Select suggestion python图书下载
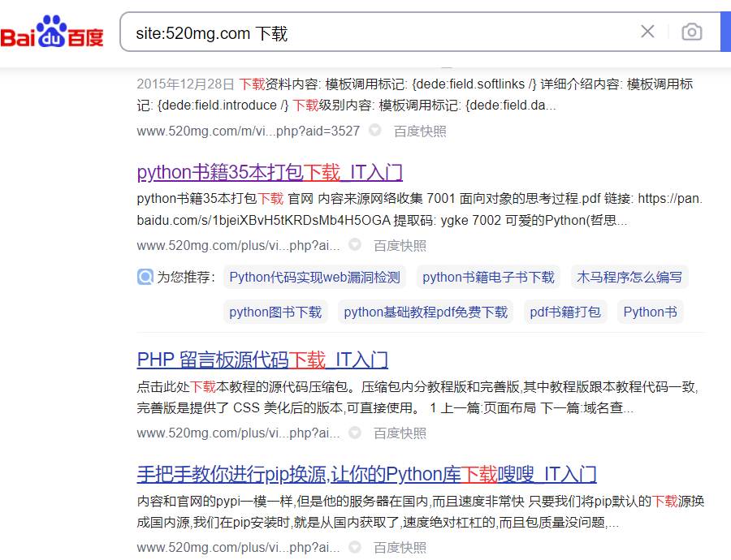731x560 pixels. click(x=275, y=312)
